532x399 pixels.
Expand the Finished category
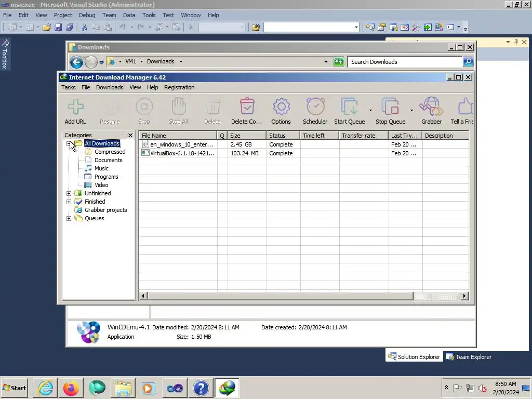tap(69, 202)
